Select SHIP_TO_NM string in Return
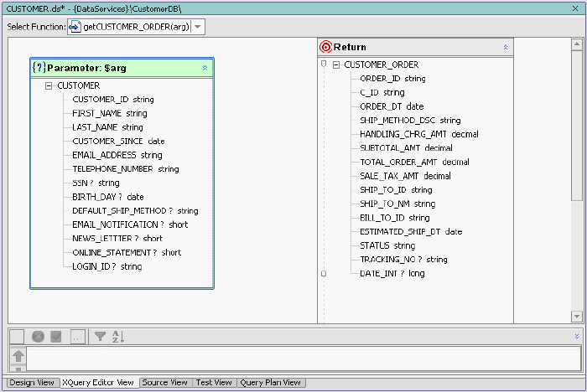The width and height of the screenshot is (587, 392). pyautogui.click(x=397, y=204)
